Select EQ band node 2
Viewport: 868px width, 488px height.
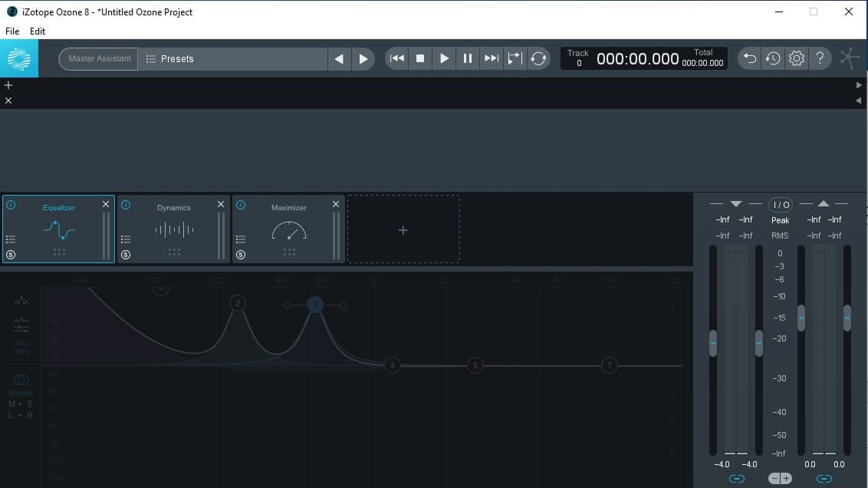238,303
